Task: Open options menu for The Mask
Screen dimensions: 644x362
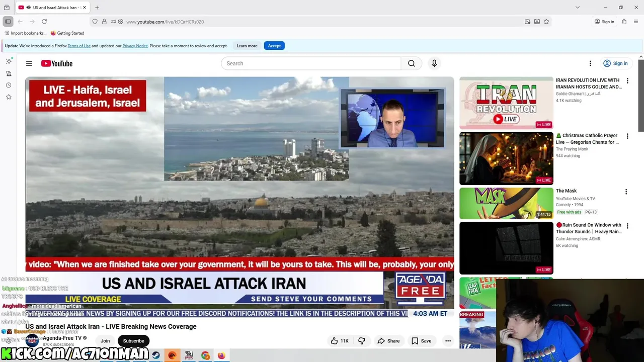Action: (626, 192)
